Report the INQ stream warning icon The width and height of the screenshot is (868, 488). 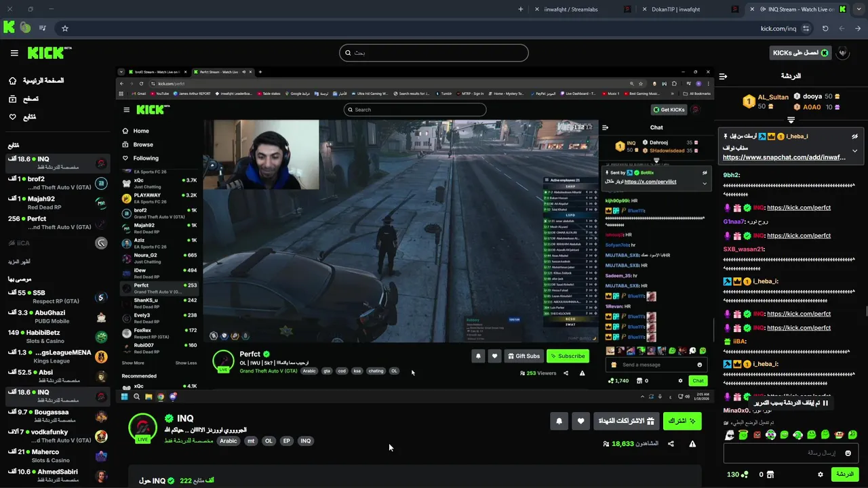pyautogui.click(x=692, y=444)
